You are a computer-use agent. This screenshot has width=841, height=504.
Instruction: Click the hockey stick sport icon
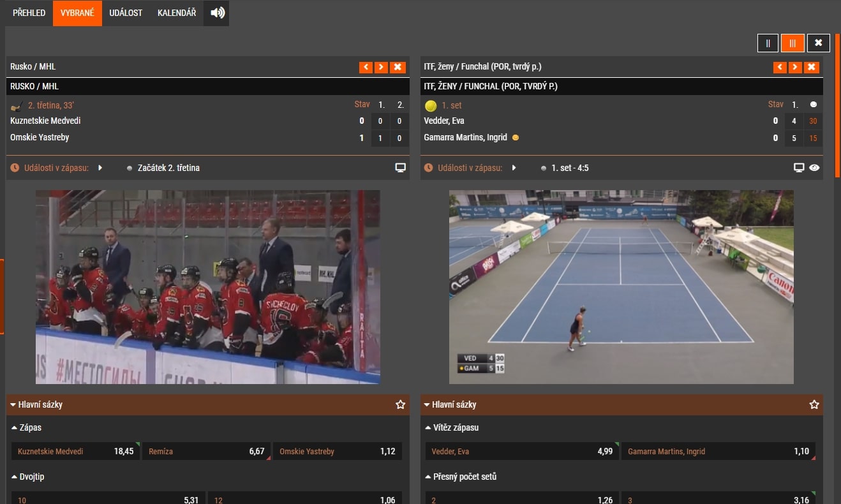17,106
